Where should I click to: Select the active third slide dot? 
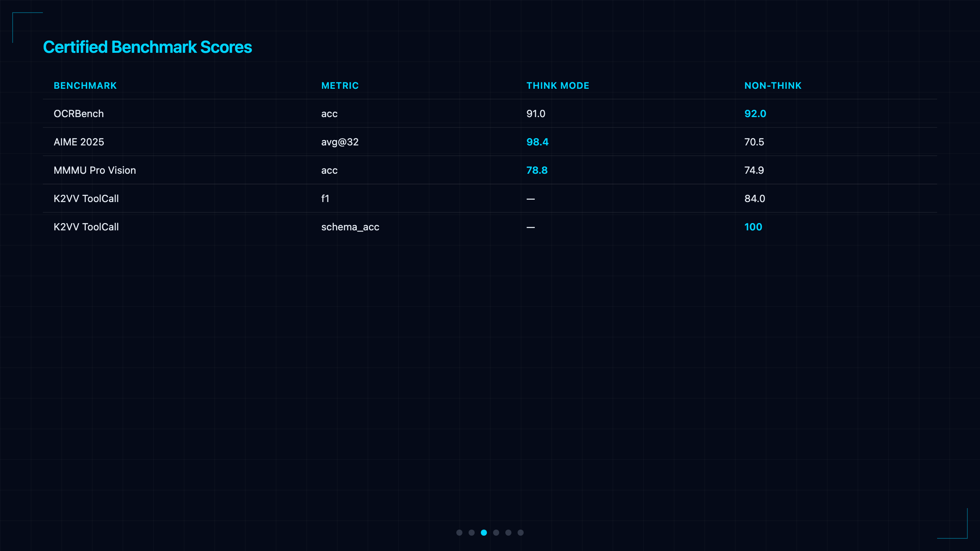(484, 533)
